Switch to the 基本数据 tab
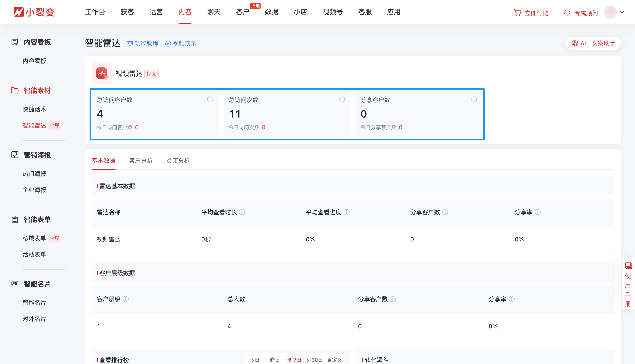The height and width of the screenshot is (364, 635). coord(104,161)
